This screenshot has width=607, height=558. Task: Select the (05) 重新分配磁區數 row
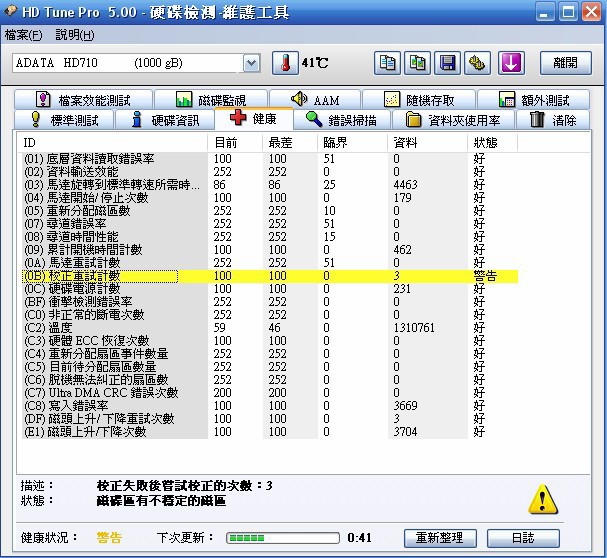(x=269, y=211)
